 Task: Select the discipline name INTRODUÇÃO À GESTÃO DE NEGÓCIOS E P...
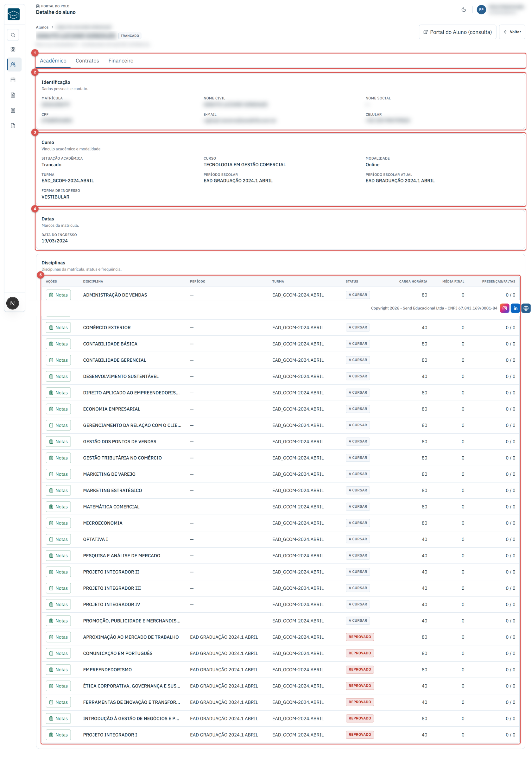[x=131, y=719]
